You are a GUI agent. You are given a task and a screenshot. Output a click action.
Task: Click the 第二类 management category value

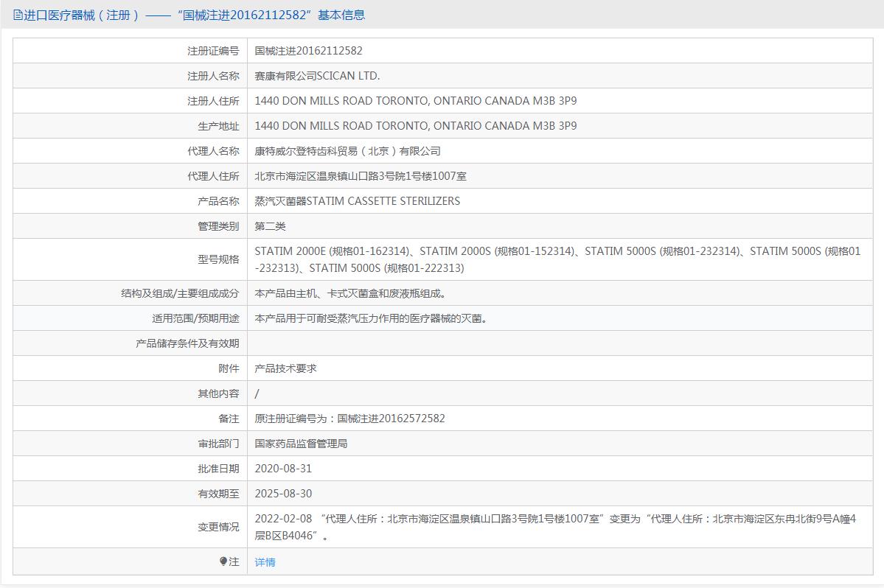[270, 226]
